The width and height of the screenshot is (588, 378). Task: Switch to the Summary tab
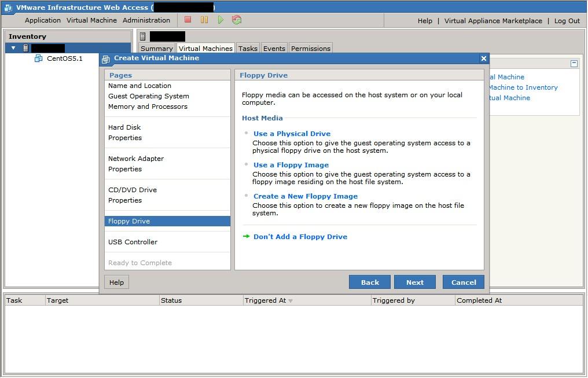[156, 49]
